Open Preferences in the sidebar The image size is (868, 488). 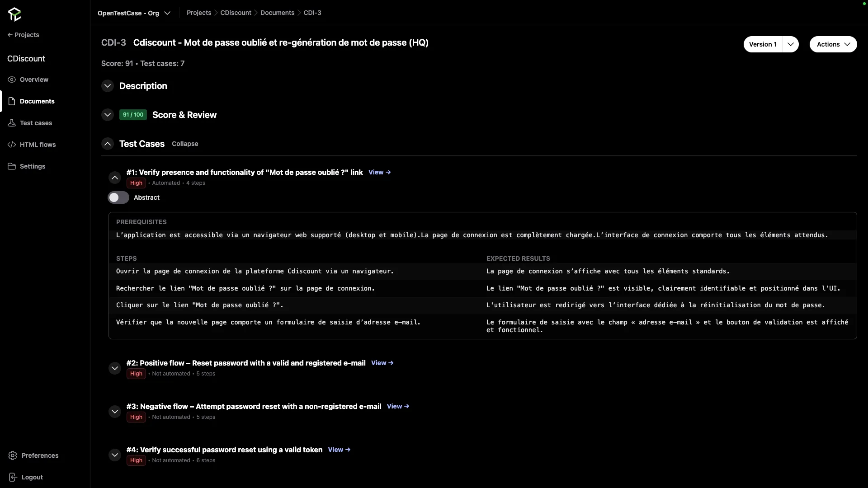[x=40, y=455]
